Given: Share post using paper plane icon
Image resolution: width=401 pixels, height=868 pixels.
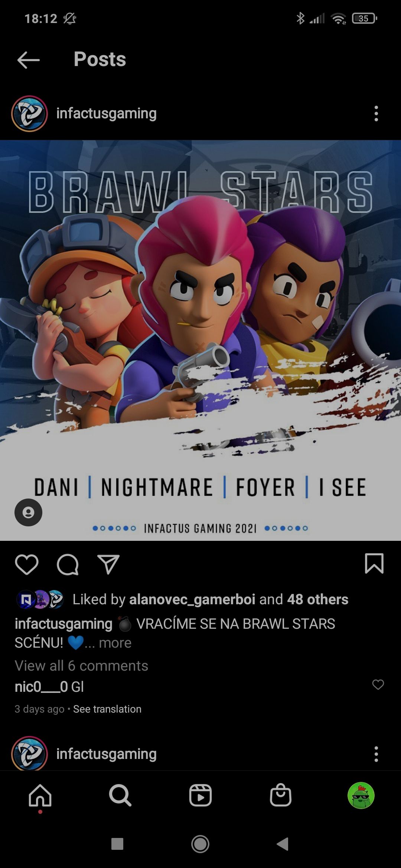Looking at the screenshot, I should (x=108, y=565).
